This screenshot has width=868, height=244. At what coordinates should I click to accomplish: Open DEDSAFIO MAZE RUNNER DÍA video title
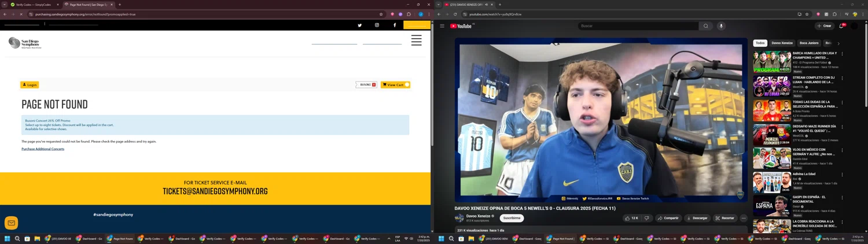(x=814, y=128)
